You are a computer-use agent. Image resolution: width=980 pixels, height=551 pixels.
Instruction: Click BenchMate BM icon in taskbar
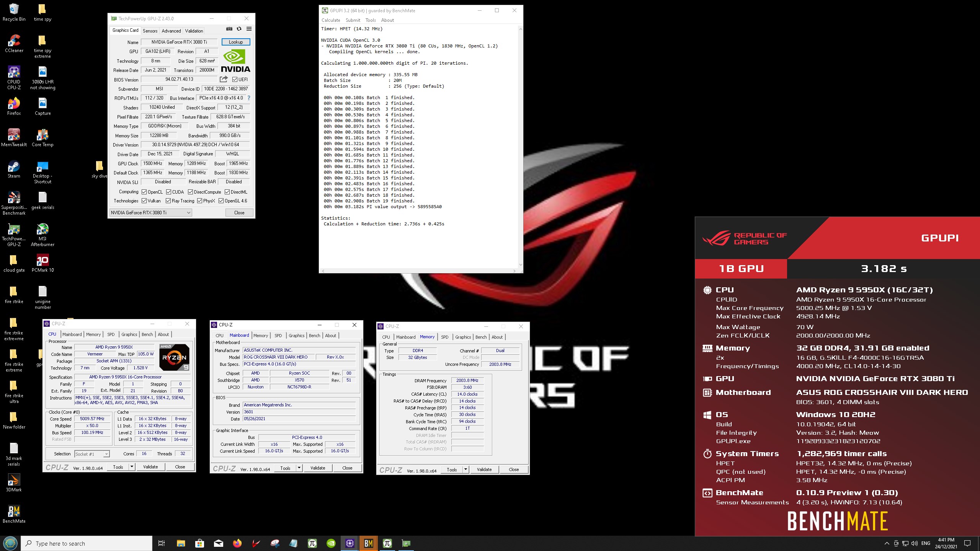pos(368,543)
